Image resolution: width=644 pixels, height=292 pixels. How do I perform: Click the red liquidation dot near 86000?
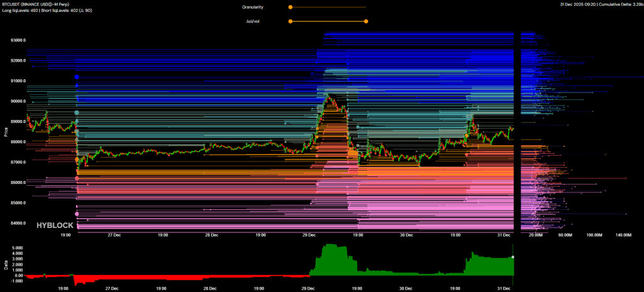point(77,178)
